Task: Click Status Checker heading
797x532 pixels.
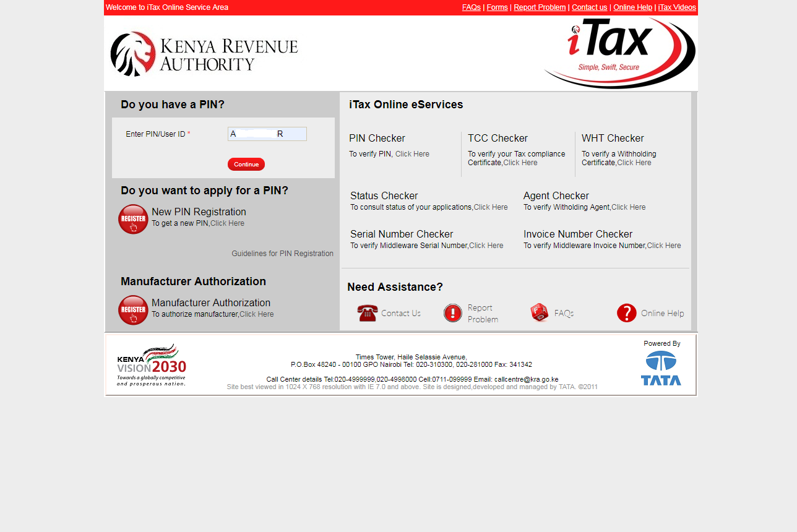Action: pyautogui.click(x=384, y=195)
